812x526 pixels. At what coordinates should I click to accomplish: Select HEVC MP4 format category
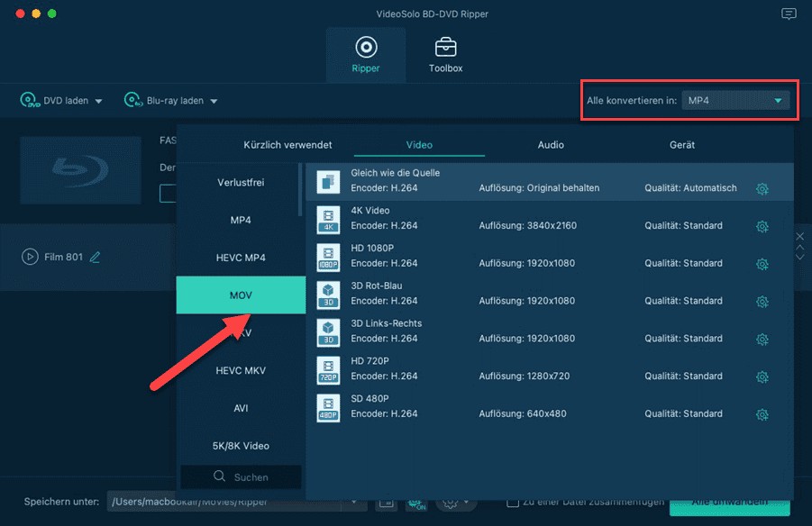(x=241, y=258)
